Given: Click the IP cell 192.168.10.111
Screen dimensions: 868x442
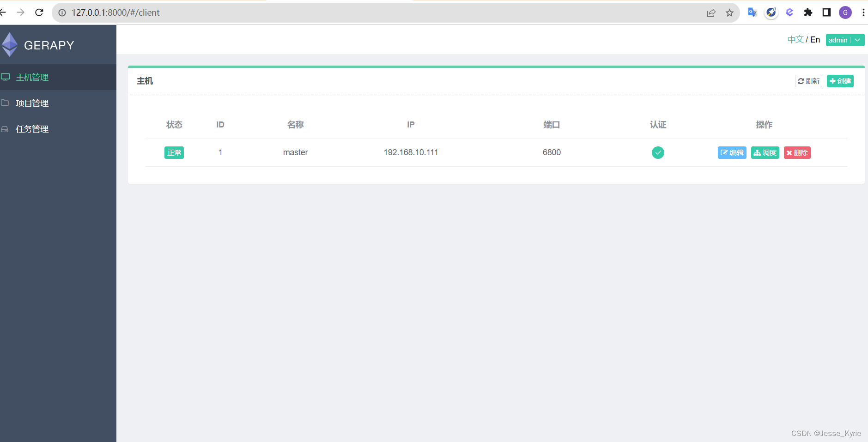Looking at the screenshot, I should click(x=411, y=152).
